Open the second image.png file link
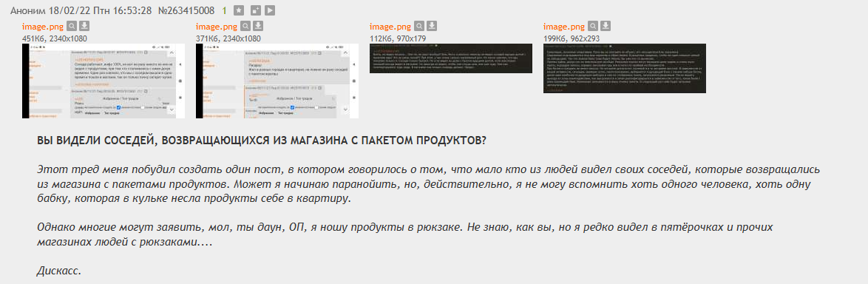The image size is (868, 284). point(217,27)
